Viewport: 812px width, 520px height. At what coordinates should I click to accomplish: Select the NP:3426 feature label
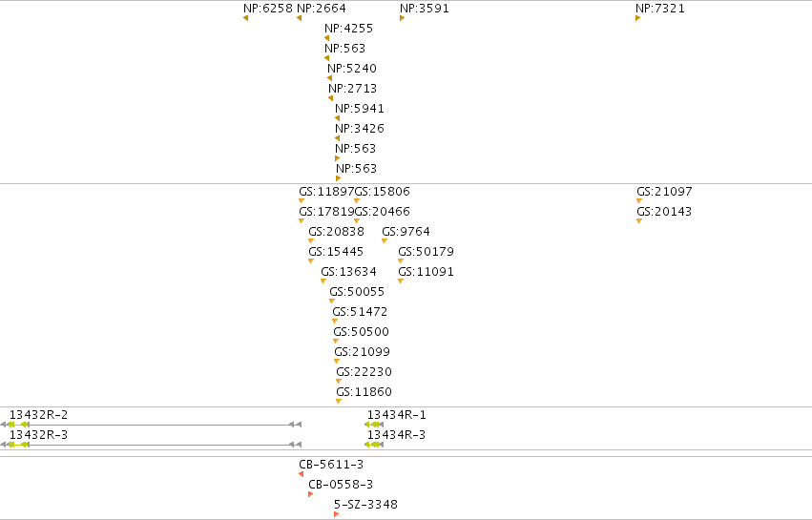pos(360,129)
